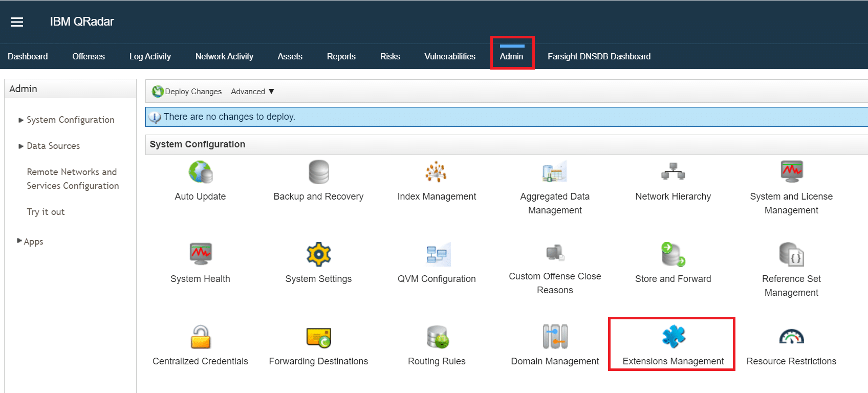Open Backup and Recovery database icon
This screenshot has height=393, width=868.
[x=319, y=172]
